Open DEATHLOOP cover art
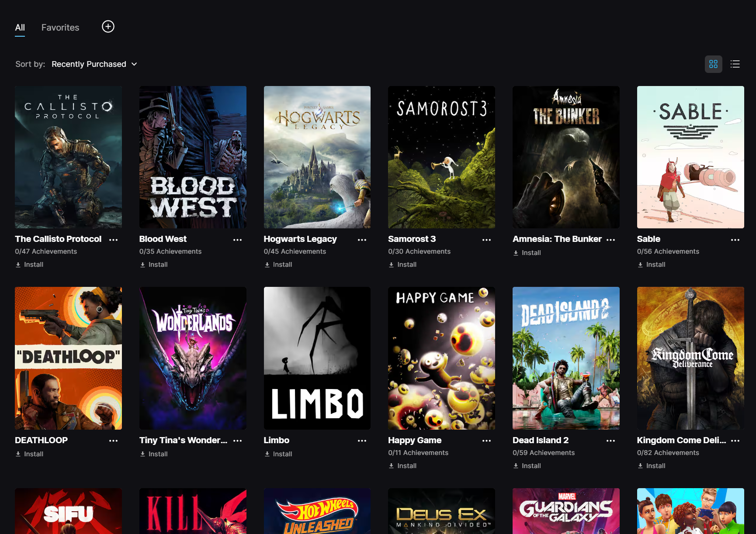 click(68, 358)
